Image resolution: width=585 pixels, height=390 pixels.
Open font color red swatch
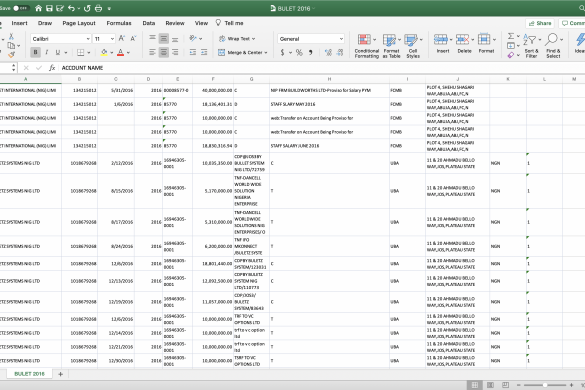[x=121, y=53]
